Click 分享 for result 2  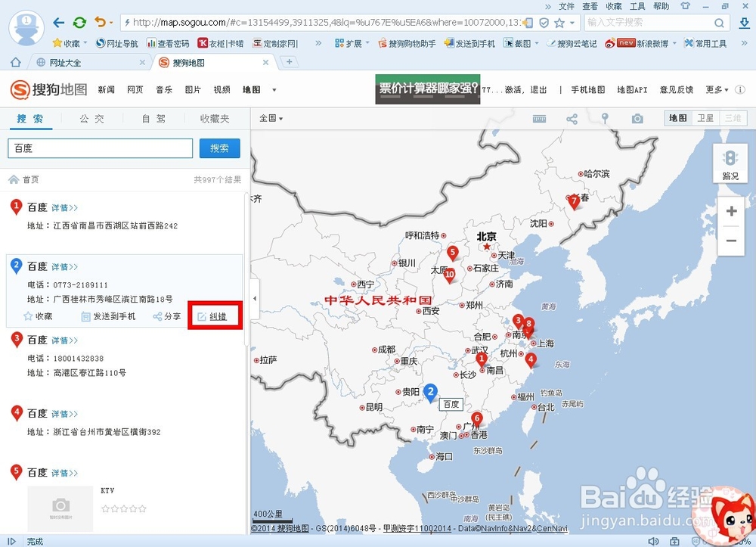[167, 316]
